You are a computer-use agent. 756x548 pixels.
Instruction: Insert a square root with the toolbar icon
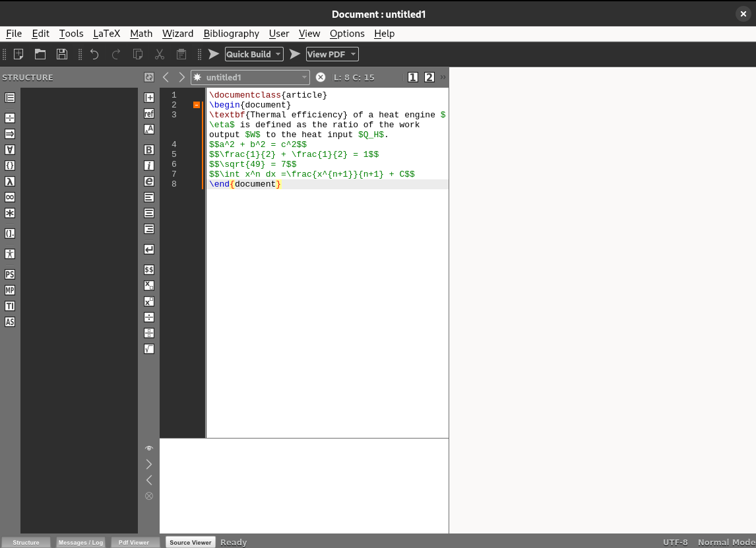pos(149,349)
